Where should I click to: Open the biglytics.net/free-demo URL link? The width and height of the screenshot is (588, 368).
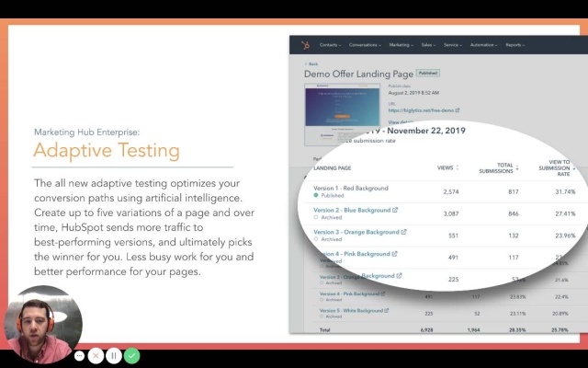421,110
